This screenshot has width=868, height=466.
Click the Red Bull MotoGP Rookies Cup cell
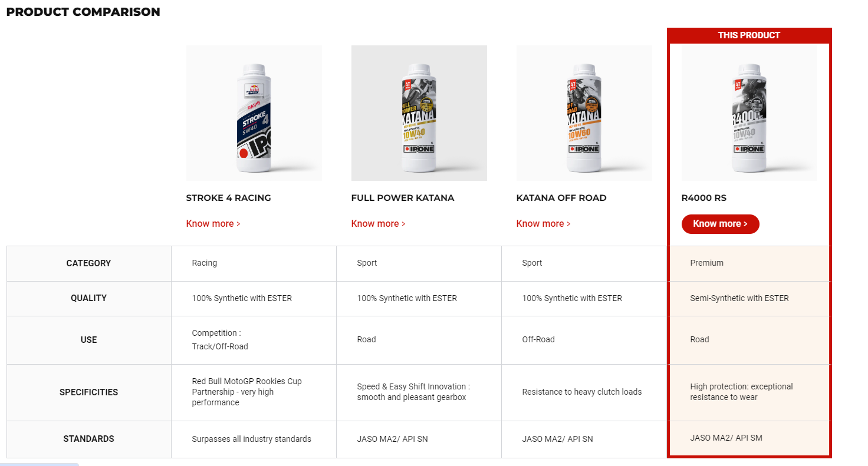coord(254,392)
